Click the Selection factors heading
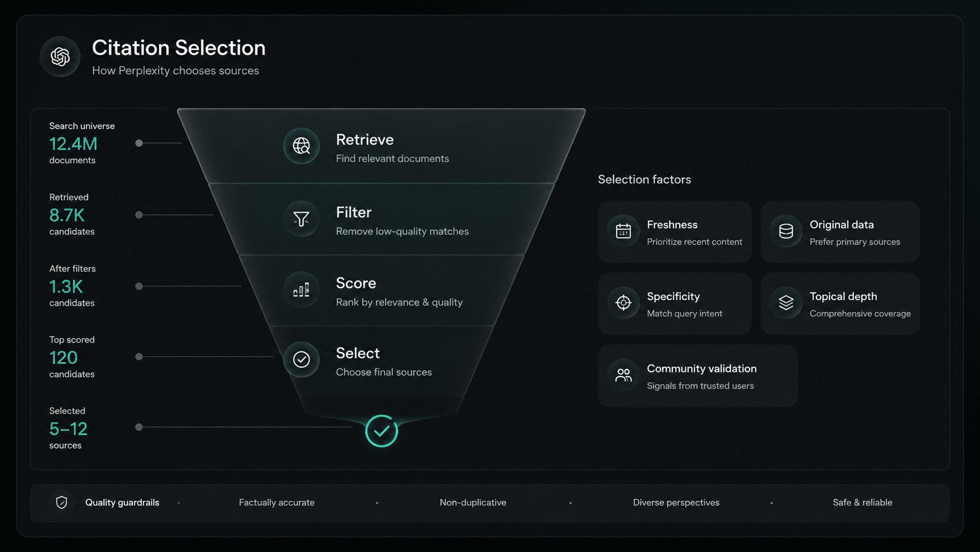Screen dimensions: 980x552 644,180
